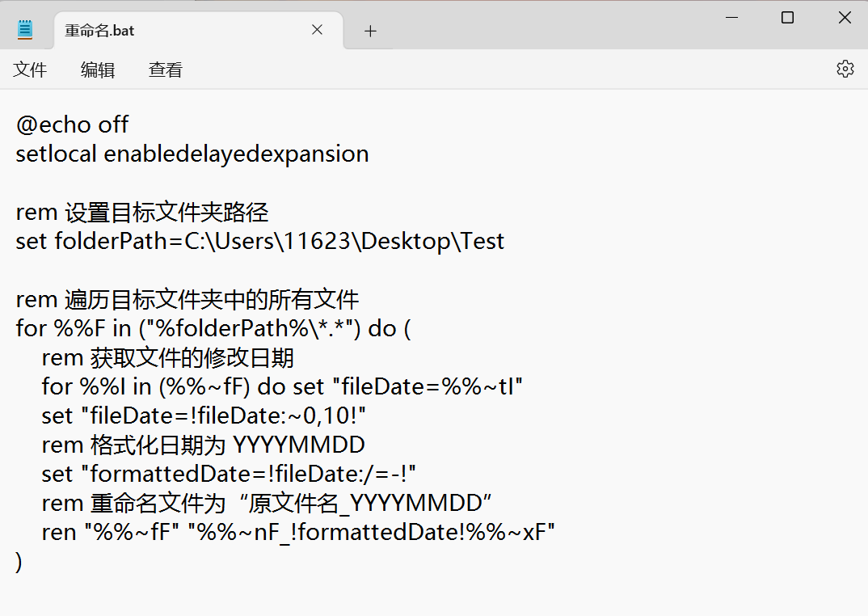Close the 重命名.bat tab

[317, 30]
